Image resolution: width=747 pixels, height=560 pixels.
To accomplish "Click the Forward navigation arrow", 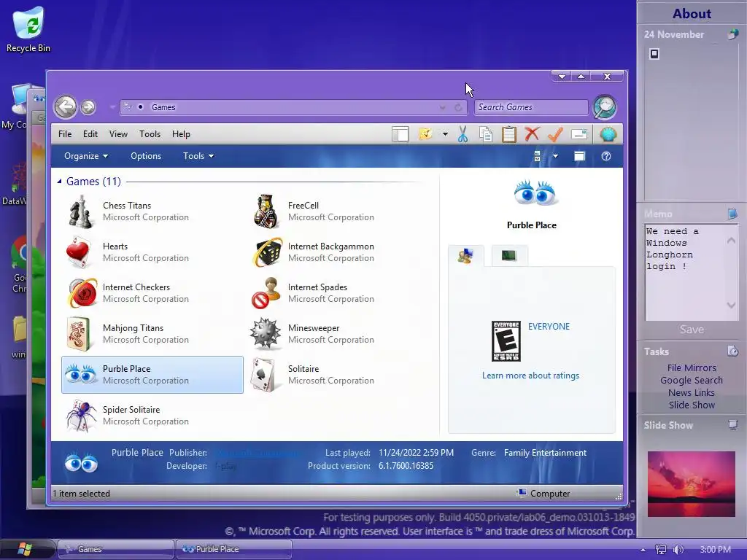I will coord(88,107).
